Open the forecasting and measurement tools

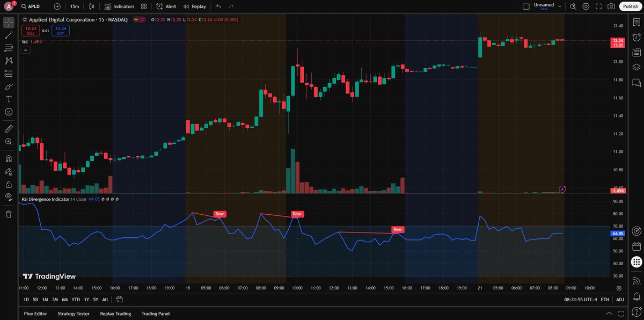[9, 74]
